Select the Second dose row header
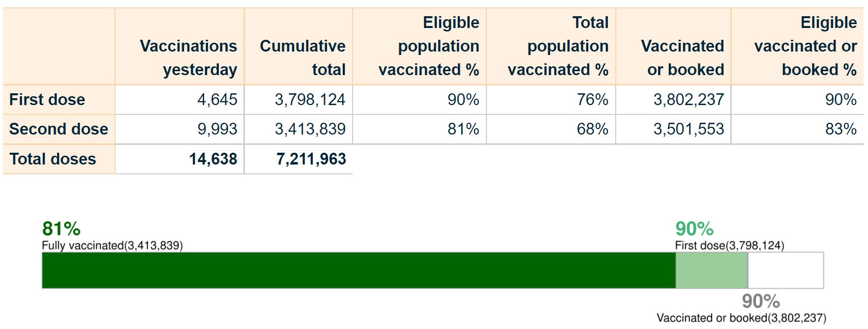 pos(59,129)
